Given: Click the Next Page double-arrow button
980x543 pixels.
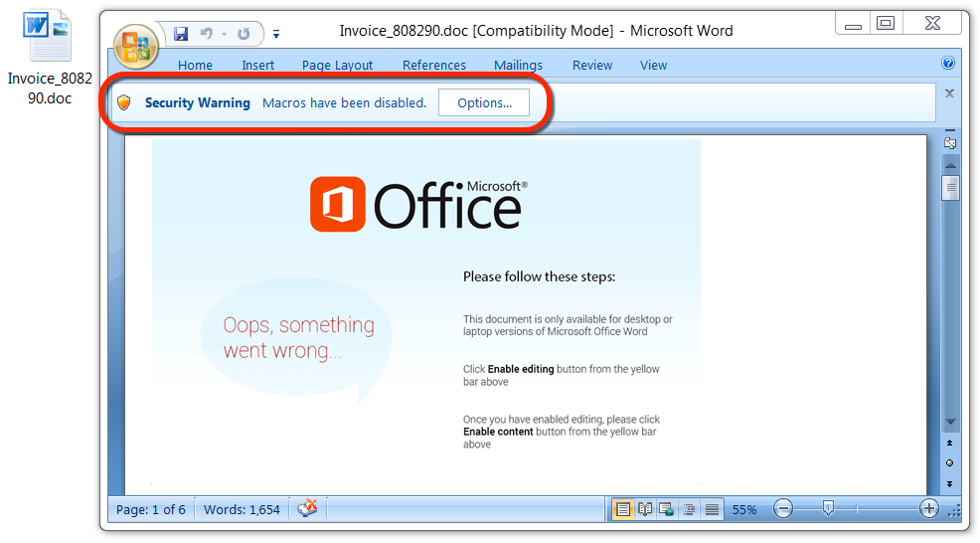Looking at the screenshot, I should (x=949, y=484).
